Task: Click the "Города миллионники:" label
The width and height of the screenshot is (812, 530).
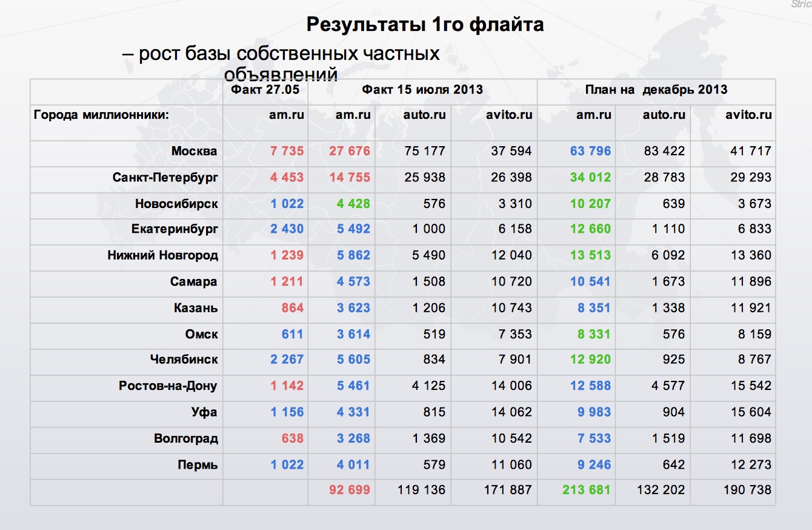Action: 101,115
